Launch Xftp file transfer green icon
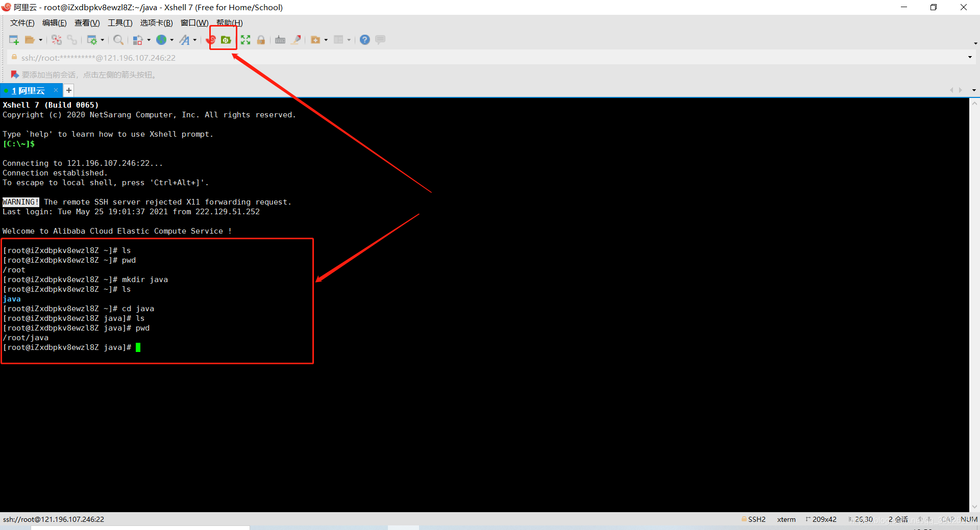This screenshot has width=980, height=530. tap(226, 40)
